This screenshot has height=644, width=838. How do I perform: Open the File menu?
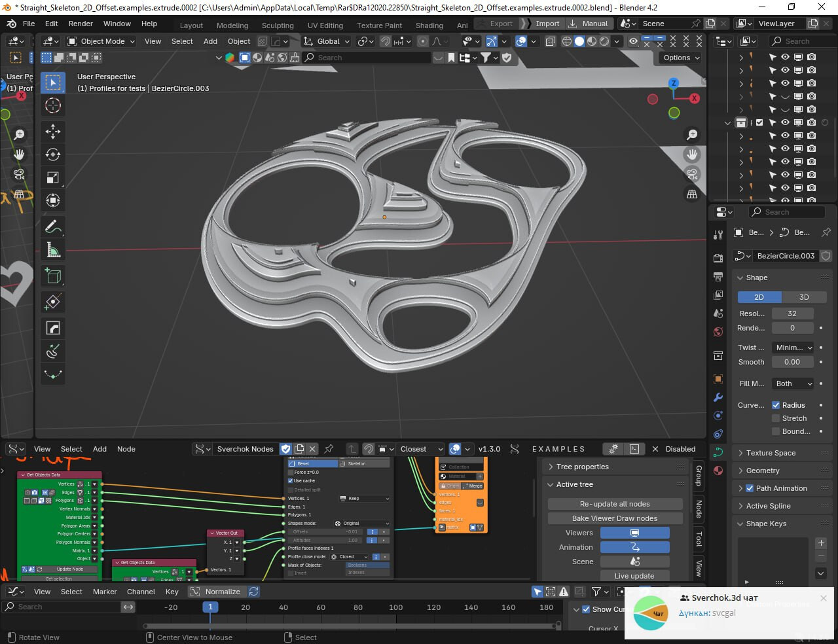coord(29,24)
